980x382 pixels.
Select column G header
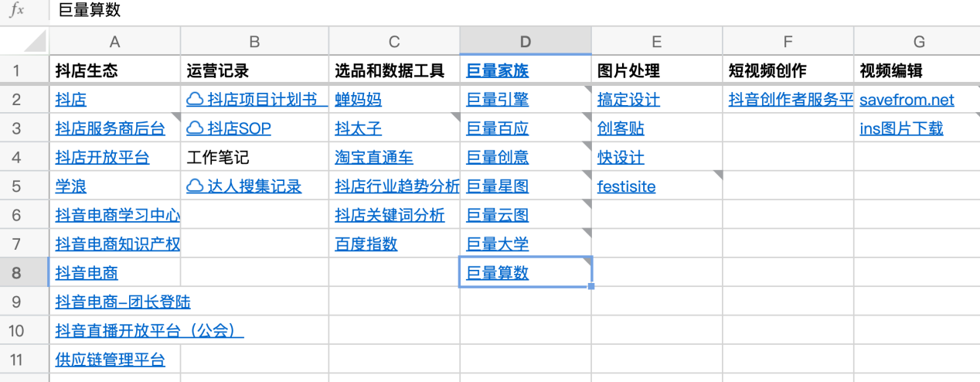pyautogui.click(x=918, y=41)
